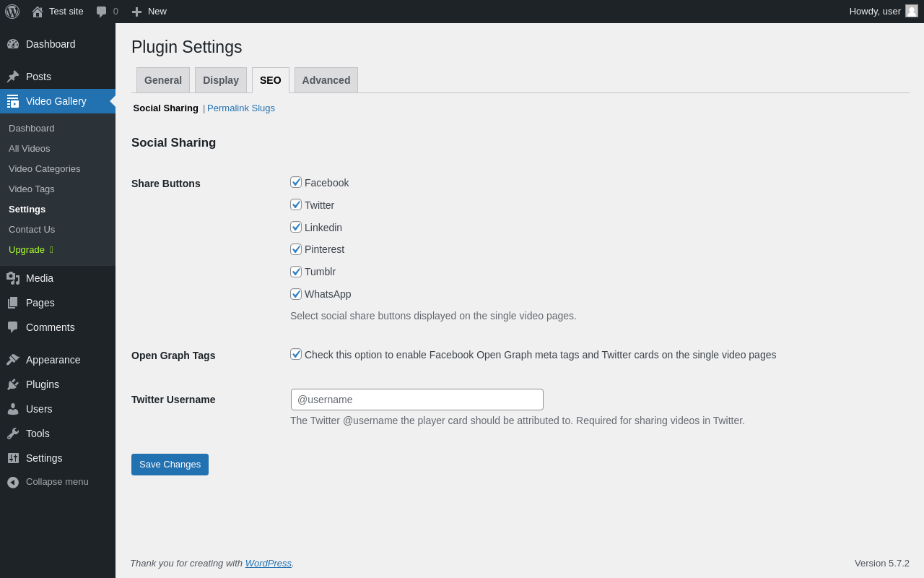Open the Permalink Slugs link
Image resolution: width=924 pixels, height=578 pixels.
click(x=241, y=108)
